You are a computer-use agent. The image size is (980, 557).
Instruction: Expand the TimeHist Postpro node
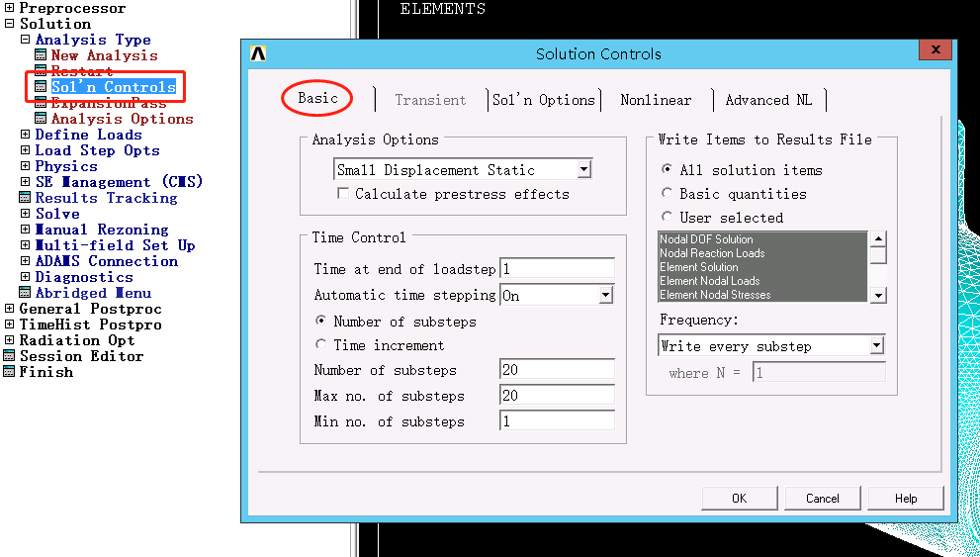pyautogui.click(x=9, y=324)
